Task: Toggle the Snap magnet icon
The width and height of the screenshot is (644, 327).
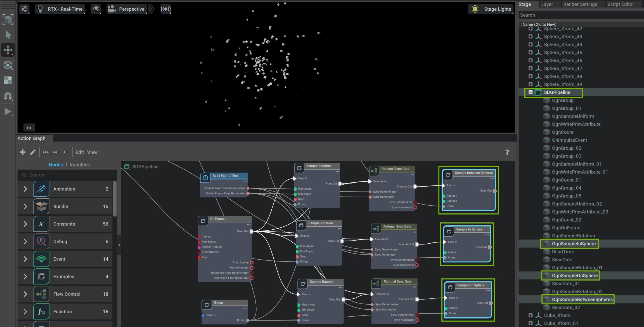Action: pyautogui.click(x=8, y=96)
